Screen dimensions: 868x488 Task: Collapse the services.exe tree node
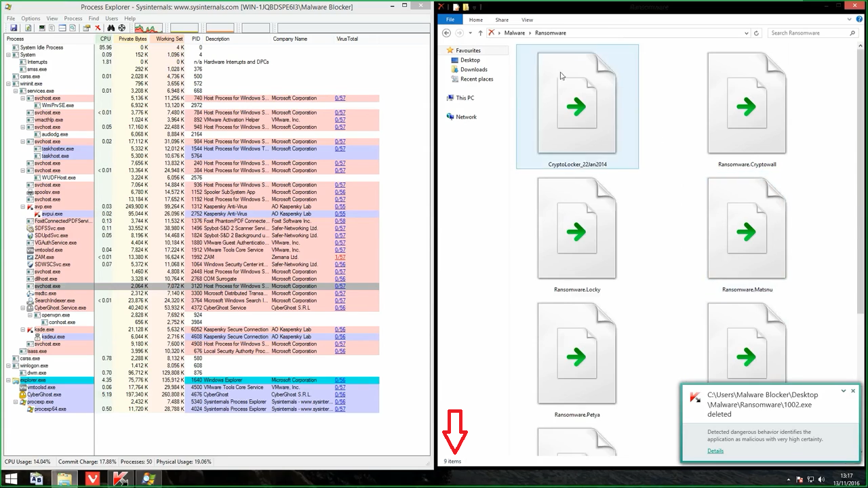(16, 91)
